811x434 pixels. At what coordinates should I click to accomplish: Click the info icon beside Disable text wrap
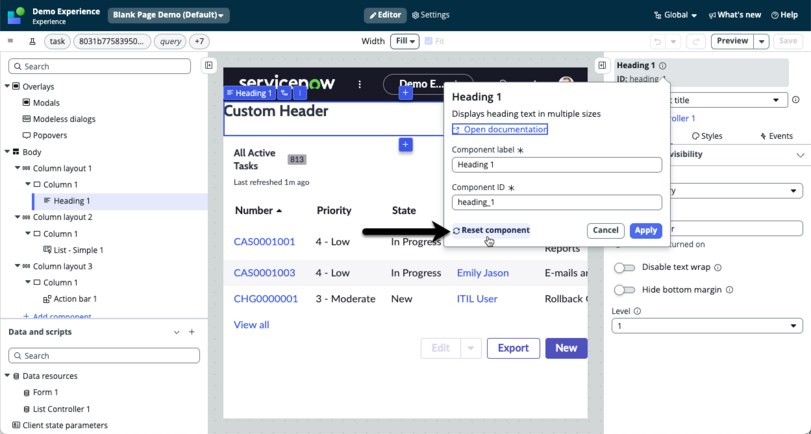718,267
